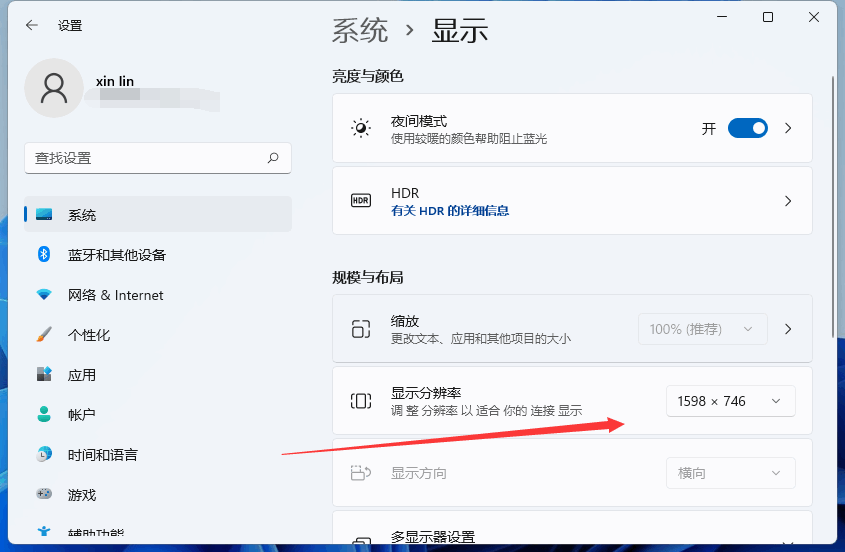Open 网络 & Internet settings
This screenshot has height=552, width=845.
tap(158, 295)
